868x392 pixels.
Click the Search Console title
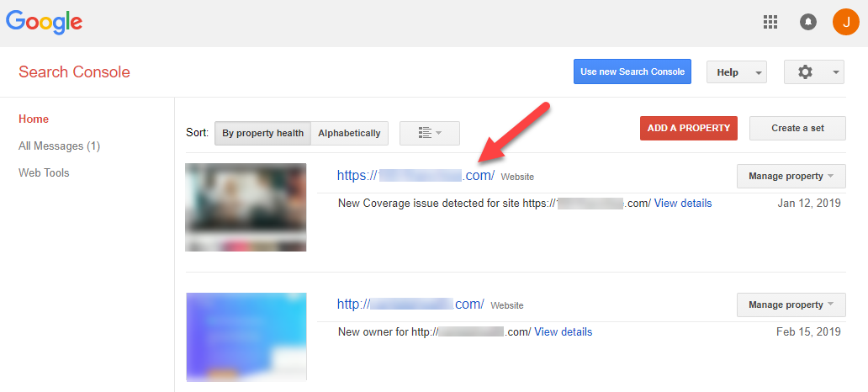pyautogui.click(x=74, y=72)
